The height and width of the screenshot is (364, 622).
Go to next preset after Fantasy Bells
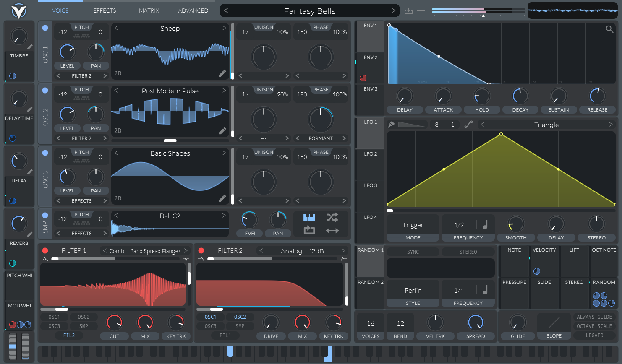click(393, 10)
